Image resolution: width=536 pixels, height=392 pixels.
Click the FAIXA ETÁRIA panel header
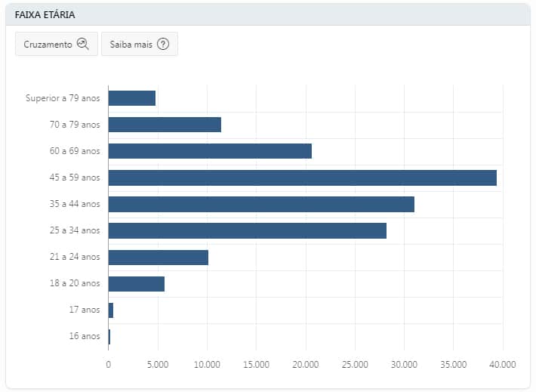[267, 14]
